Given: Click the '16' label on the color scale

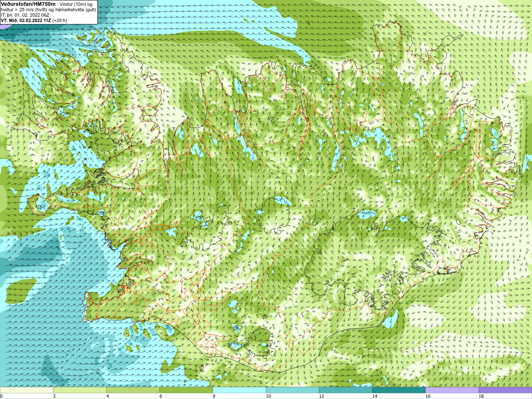Looking at the screenshot, I should pyautogui.click(x=428, y=396).
